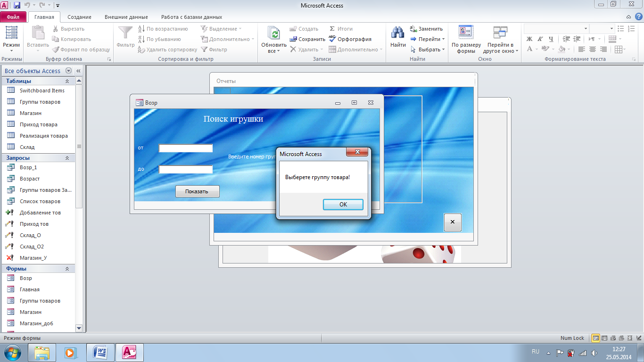The height and width of the screenshot is (362, 644).
Task: Toggle italic К formatting
Action: click(540, 39)
